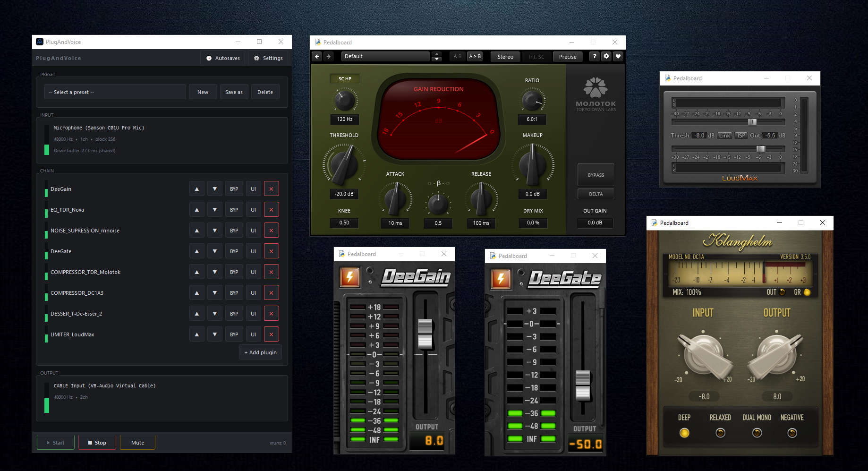Viewport: 868px width, 471px height.
Task: Click the Molotok heart icon
Action: click(618, 56)
